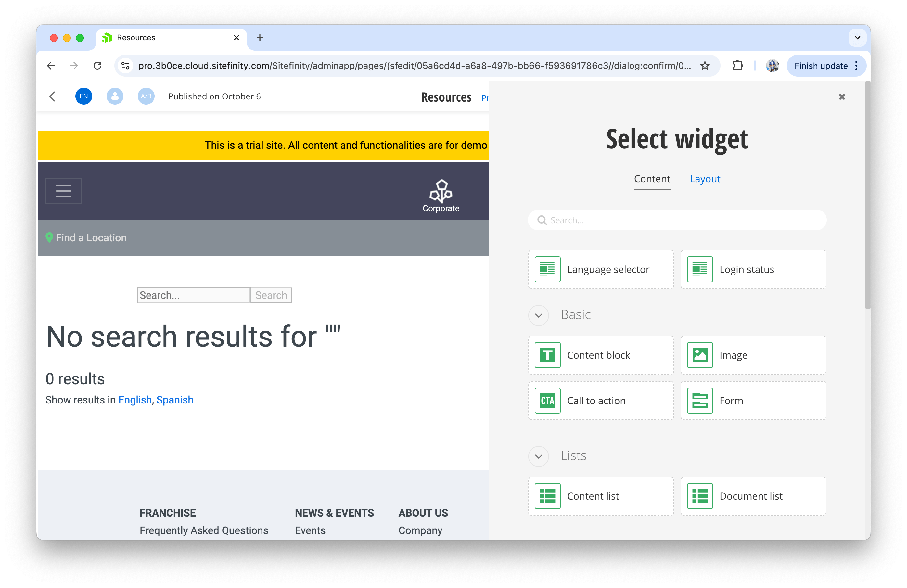The image size is (907, 588).
Task: Pick the Content list label
Action: 593,496
